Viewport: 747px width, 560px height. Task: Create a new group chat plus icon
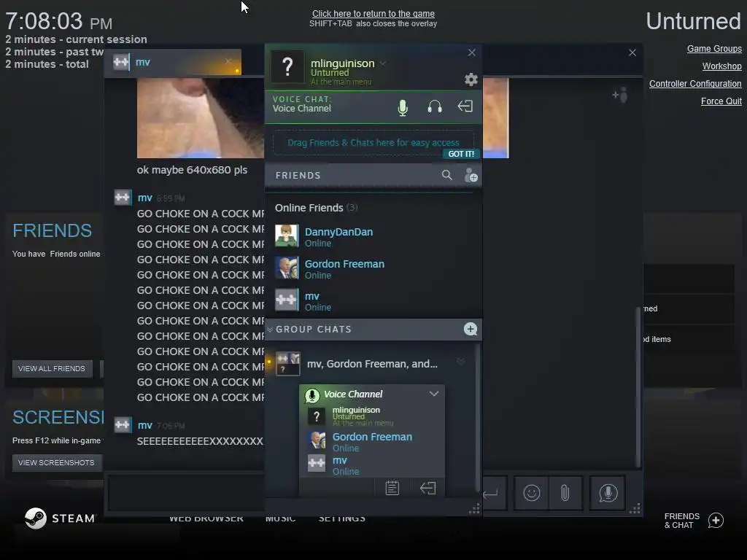(471, 329)
